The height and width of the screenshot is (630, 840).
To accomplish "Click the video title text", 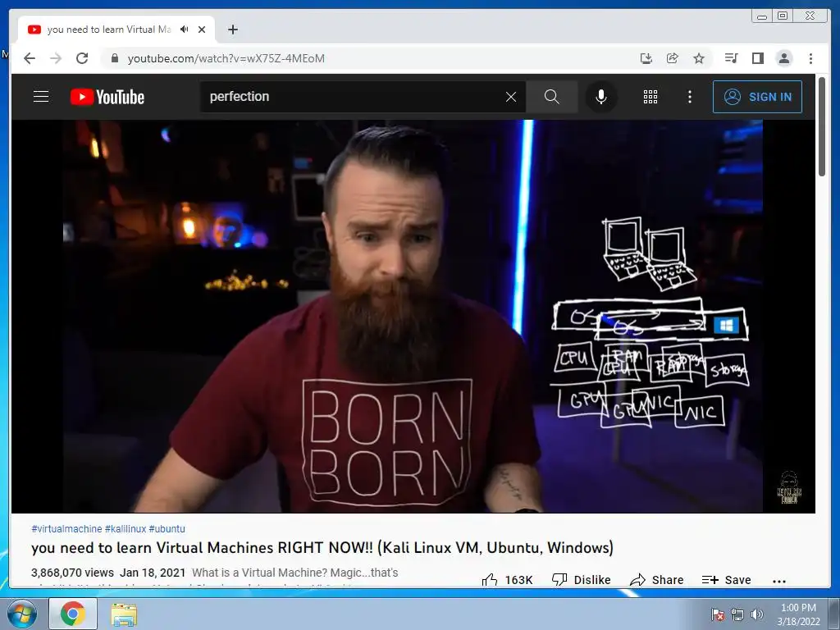I will coord(322,547).
